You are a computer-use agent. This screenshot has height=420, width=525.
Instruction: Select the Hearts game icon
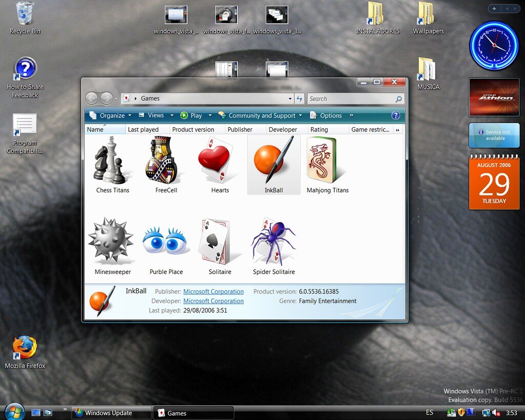click(219, 162)
